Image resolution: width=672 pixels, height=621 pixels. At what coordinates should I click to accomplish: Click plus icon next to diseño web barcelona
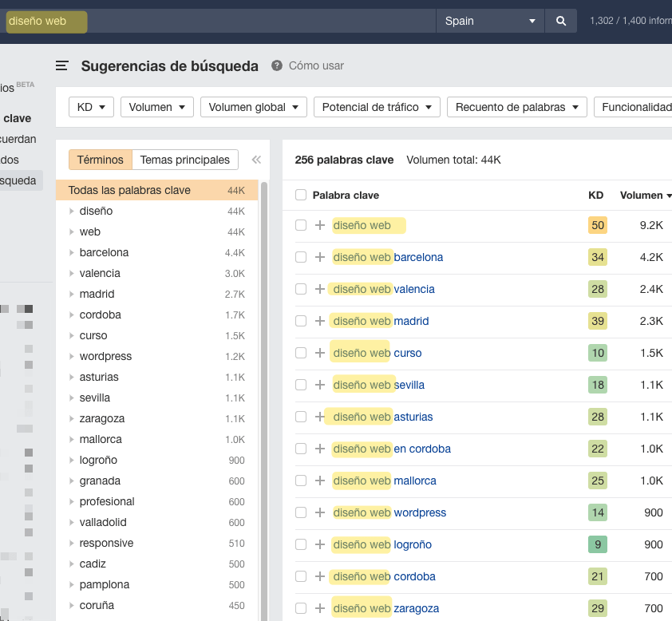pos(320,257)
